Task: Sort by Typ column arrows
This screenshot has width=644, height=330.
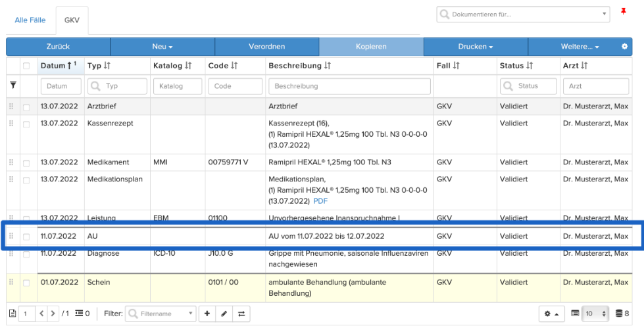Action: pos(107,66)
